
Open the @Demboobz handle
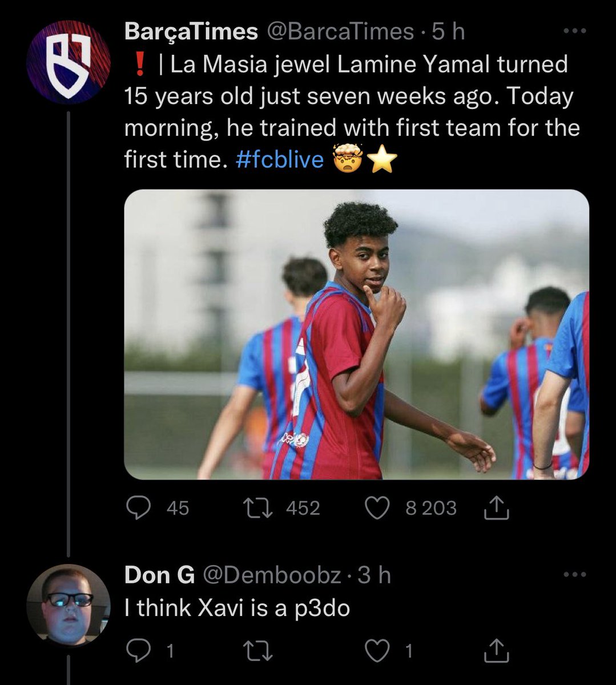tap(272, 575)
